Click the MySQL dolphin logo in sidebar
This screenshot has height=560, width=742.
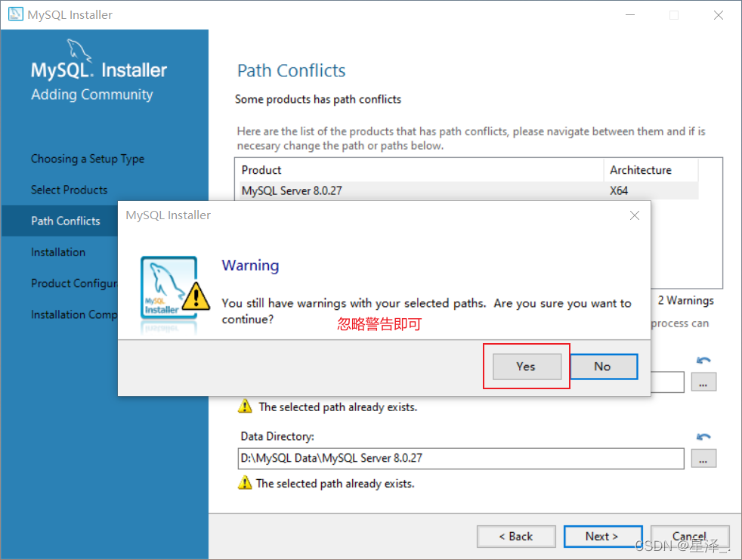coord(79,51)
